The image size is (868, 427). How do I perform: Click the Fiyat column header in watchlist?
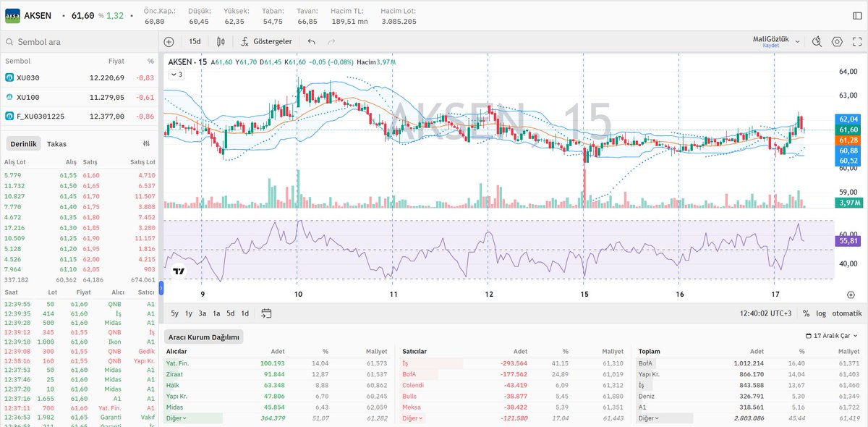[116, 62]
